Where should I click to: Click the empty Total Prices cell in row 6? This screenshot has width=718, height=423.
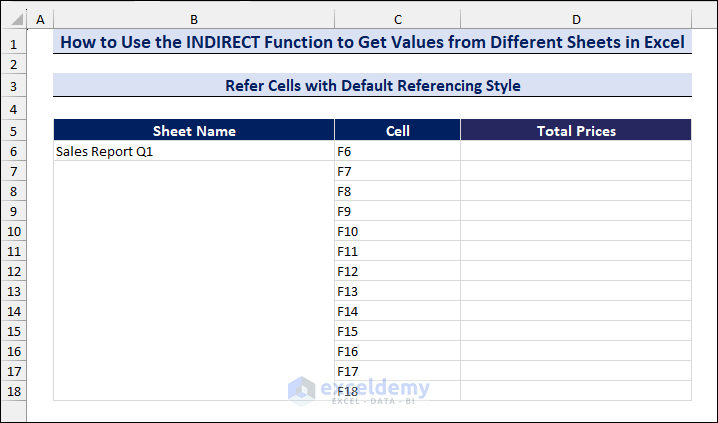coord(576,151)
